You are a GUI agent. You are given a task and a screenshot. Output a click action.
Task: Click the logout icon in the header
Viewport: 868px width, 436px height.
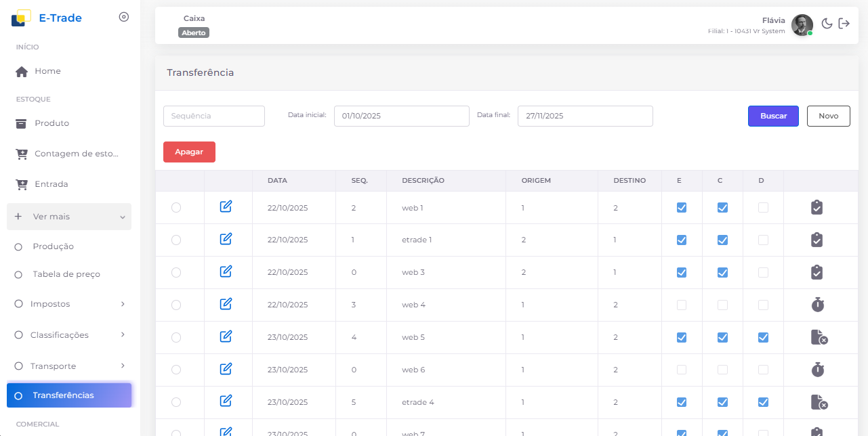(x=844, y=24)
